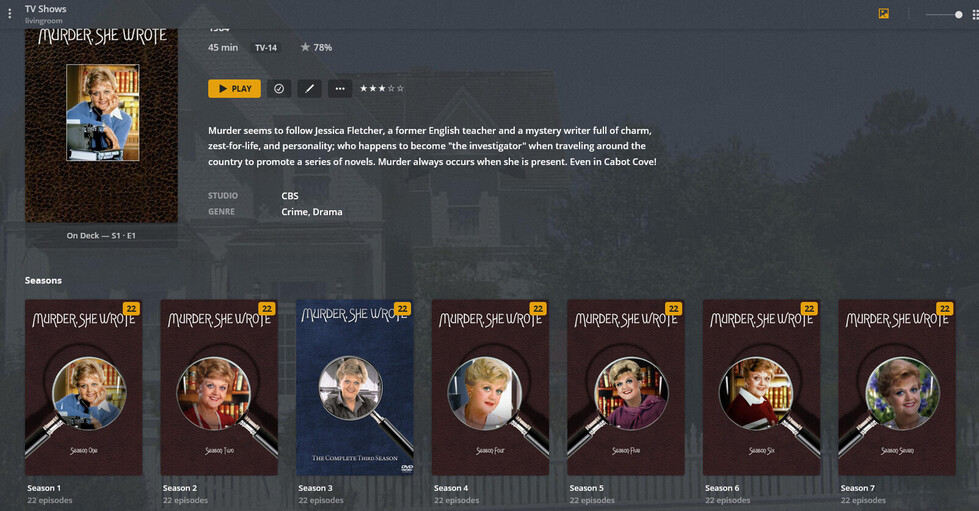
Task: Open the Season 6 poster
Action: point(761,387)
